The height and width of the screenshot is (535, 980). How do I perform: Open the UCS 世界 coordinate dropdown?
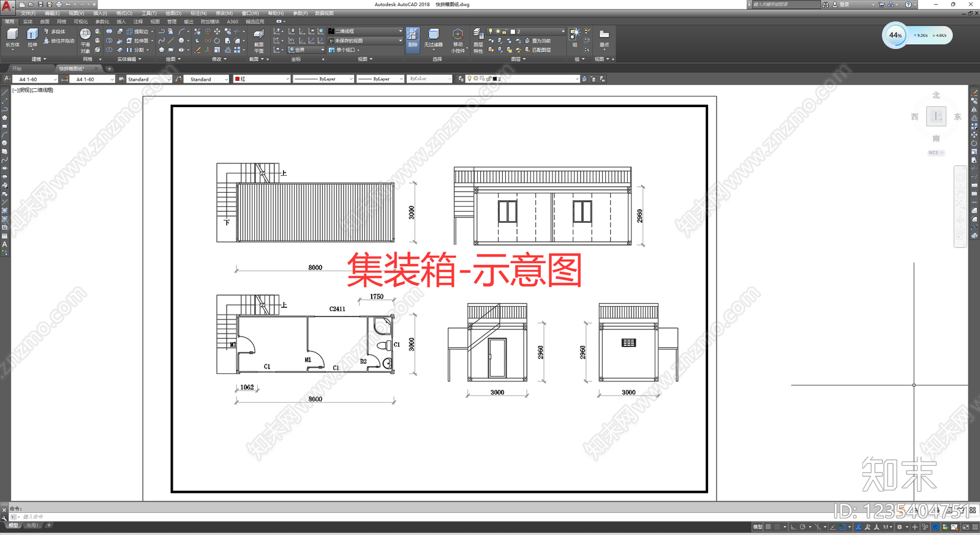pos(306,50)
